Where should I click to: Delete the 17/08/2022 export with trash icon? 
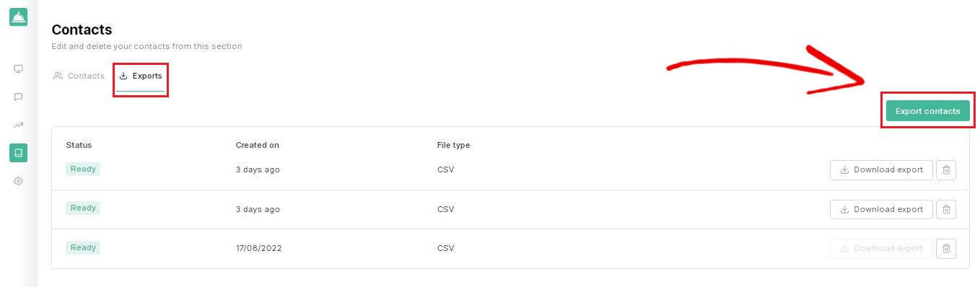[x=946, y=249]
